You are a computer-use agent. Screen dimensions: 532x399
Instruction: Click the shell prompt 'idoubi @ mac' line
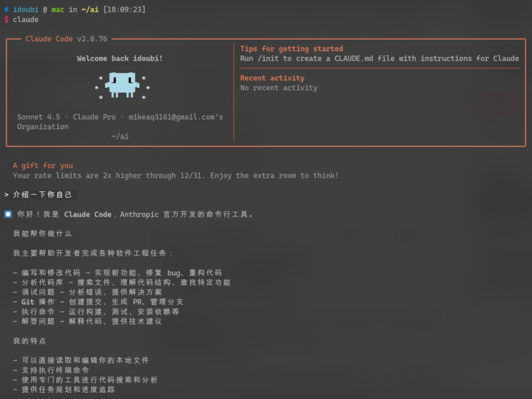click(x=75, y=10)
